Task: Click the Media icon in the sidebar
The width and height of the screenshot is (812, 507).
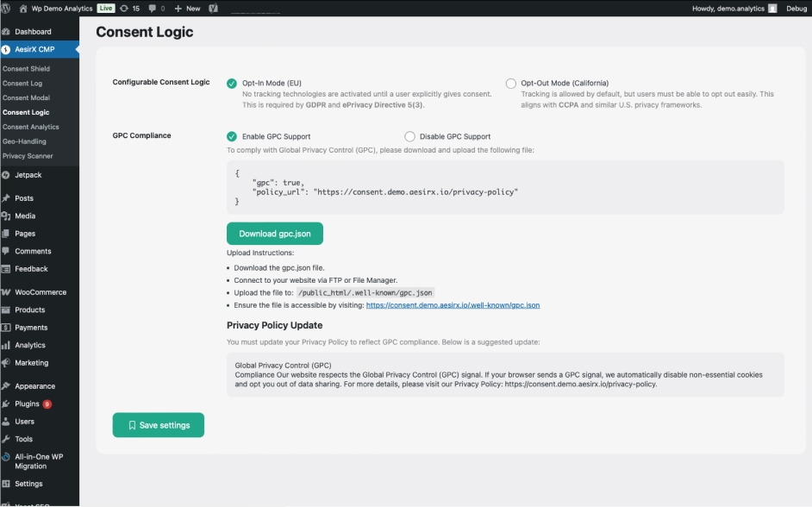Action: pyautogui.click(x=6, y=216)
